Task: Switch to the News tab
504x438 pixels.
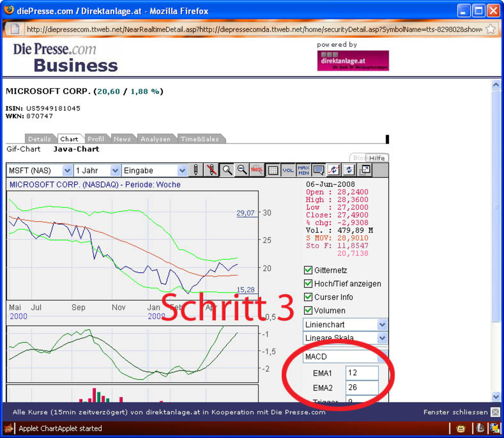Action: click(122, 139)
